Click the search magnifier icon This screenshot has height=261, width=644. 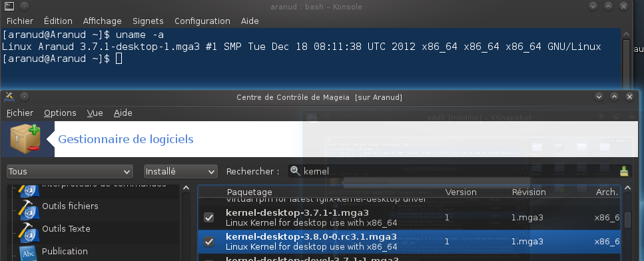click(294, 170)
